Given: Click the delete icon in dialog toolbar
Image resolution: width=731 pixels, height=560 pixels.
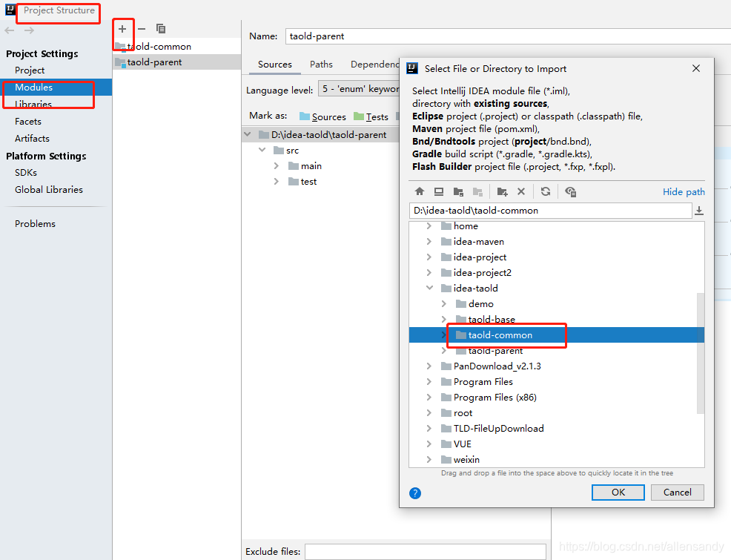Looking at the screenshot, I should click(521, 191).
